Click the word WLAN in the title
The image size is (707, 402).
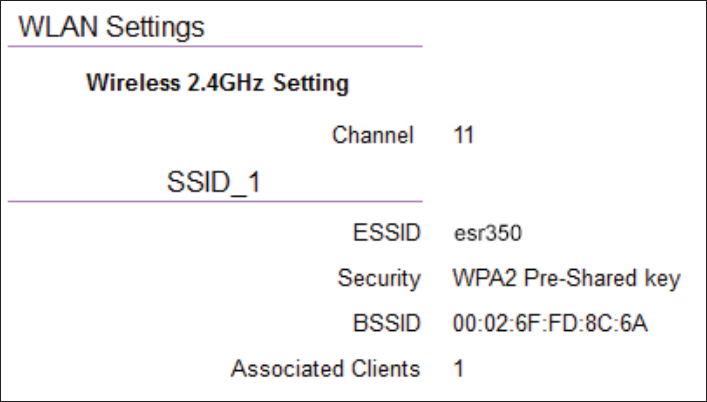(x=58, y=27)
